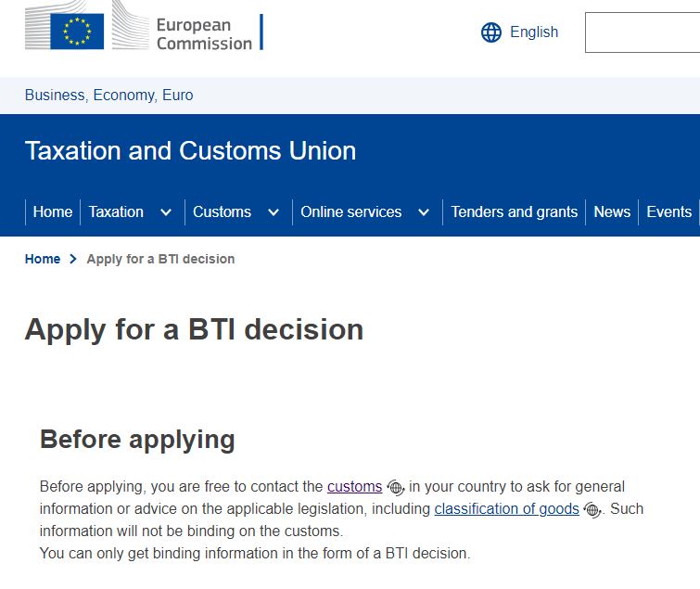Image resolution: width=700 pixels, height=589 pixels.
Task: Click the external-link icon after customs
Action: point(396,487)
